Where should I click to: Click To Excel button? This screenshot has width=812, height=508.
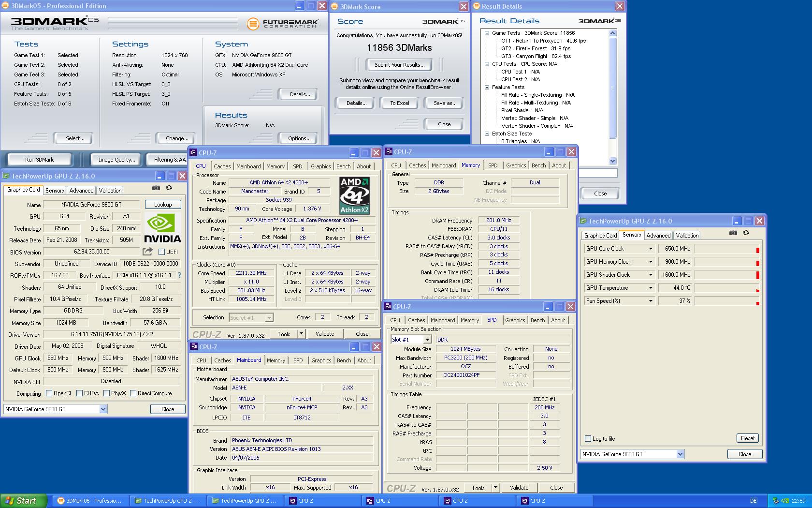[400, 103]
